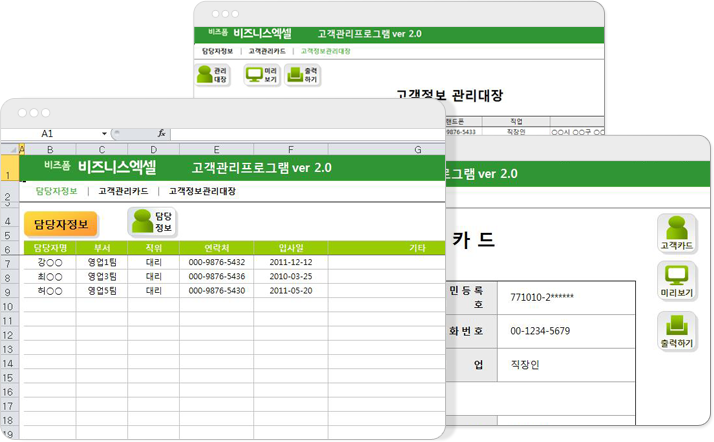Select row 14 header
714x442 pixels.
[9, 363]
